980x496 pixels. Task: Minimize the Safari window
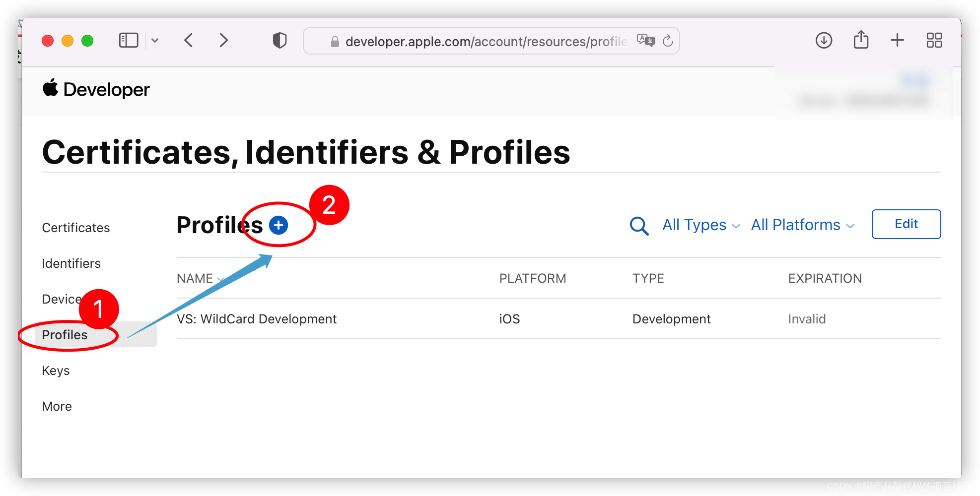coord(68,41)
